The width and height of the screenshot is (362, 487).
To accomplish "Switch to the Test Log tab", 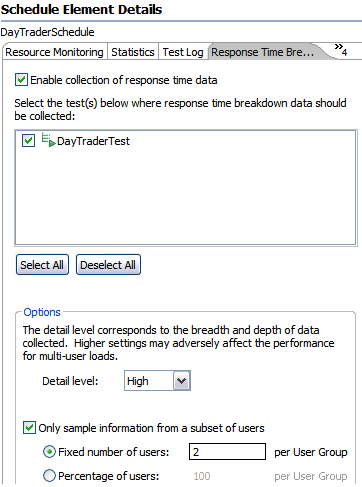I will coord(183,52).
